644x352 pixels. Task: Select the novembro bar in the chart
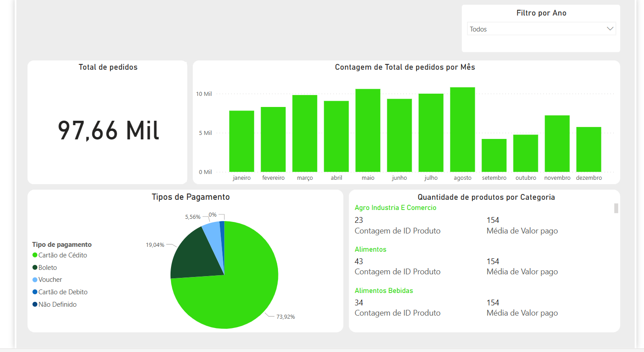tap(557, 143)
